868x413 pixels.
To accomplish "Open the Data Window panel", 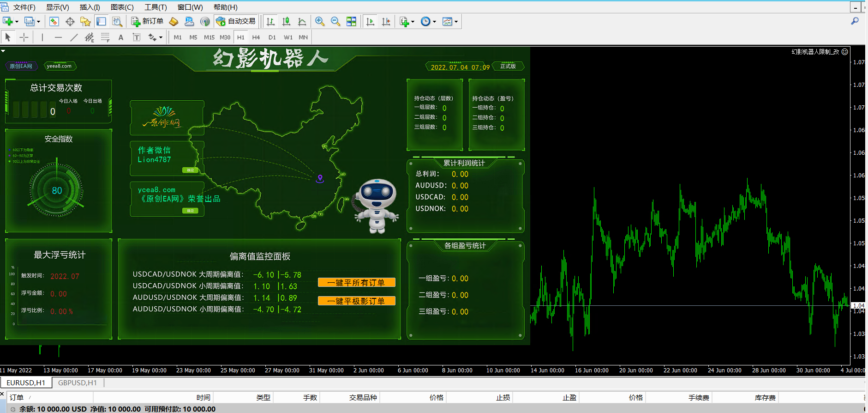I will pyautogui.click(x=70, y=21).
